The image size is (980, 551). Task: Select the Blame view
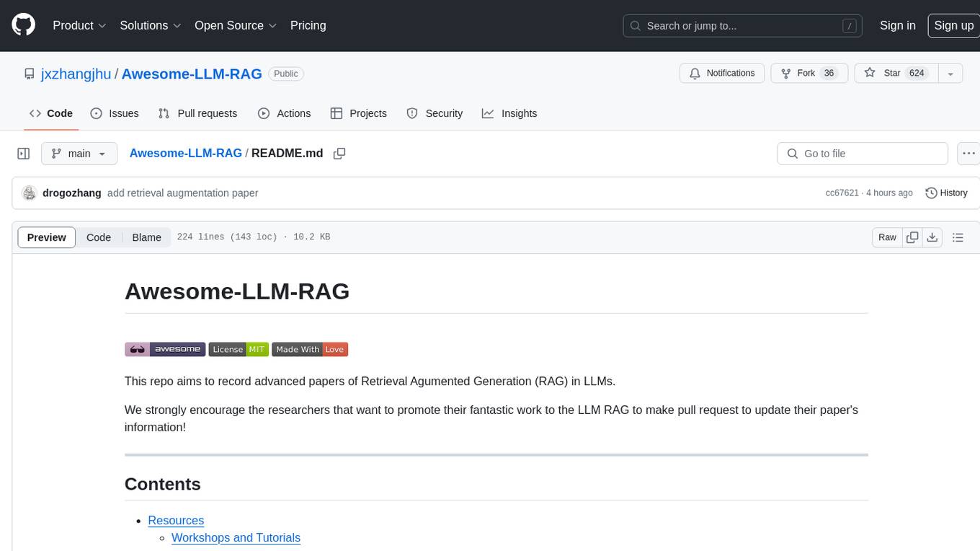[146, 237]
